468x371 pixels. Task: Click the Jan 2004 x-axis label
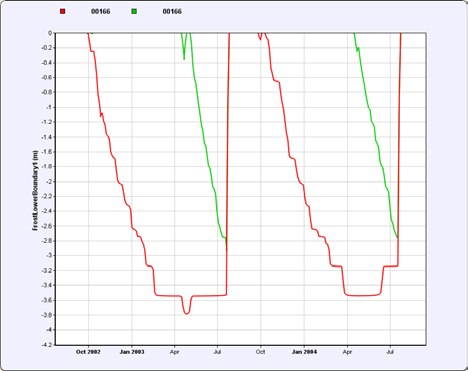click(304, 352)
